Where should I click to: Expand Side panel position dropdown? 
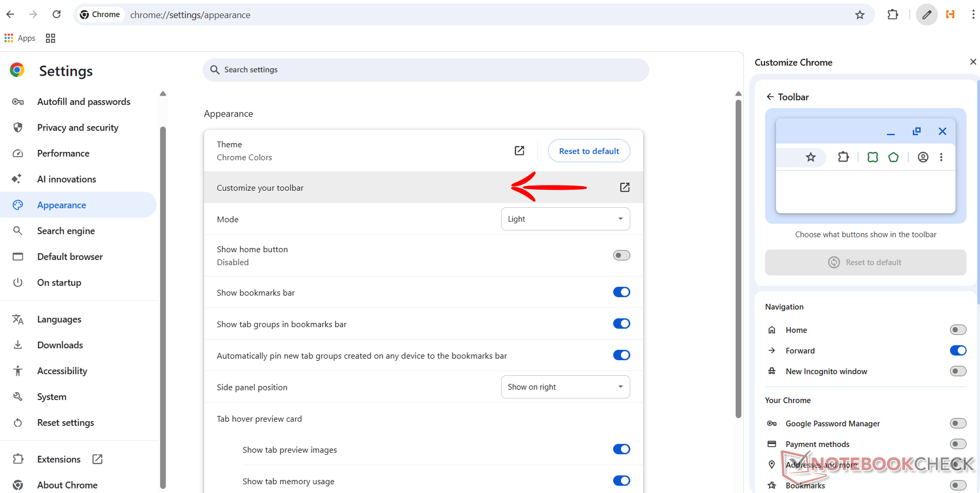click(x=565, y=387)
